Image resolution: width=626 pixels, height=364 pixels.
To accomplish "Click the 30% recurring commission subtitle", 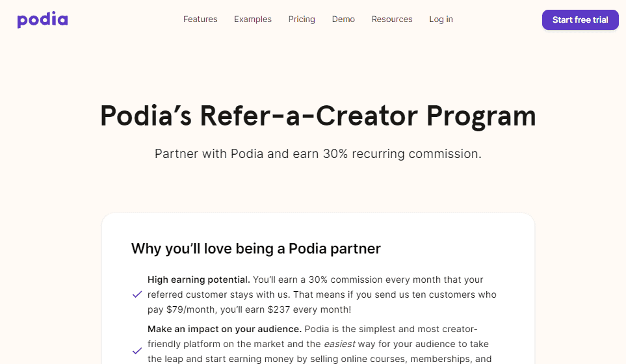I will tap(318, 154).
